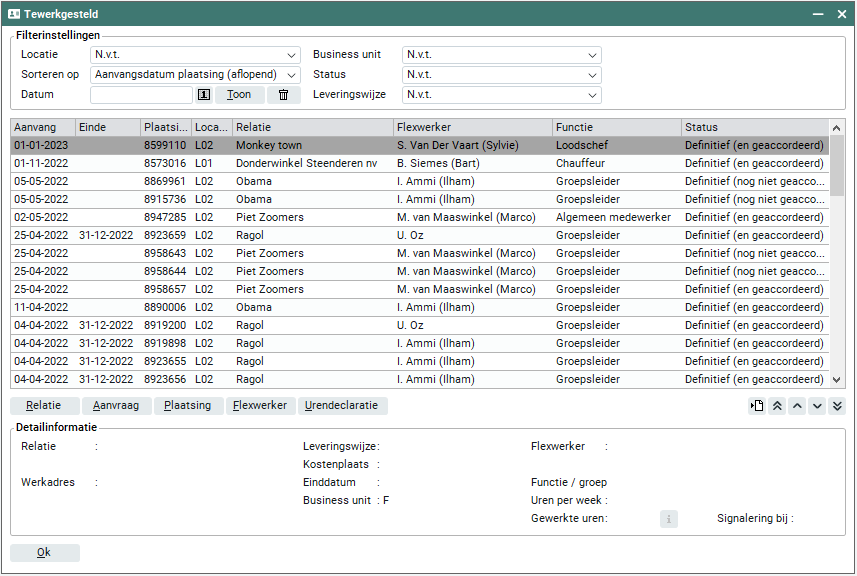Image resolution: width=857 pixels, height=576 pixels.
Task: Click the trash icon to clear date
Action: pos(283,95)
